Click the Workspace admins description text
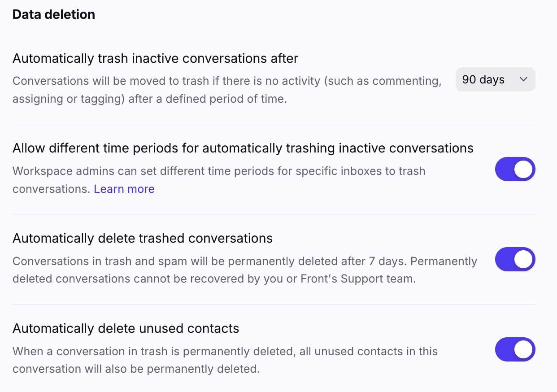The width and height of the screenshot is (557, 392). 219,171
